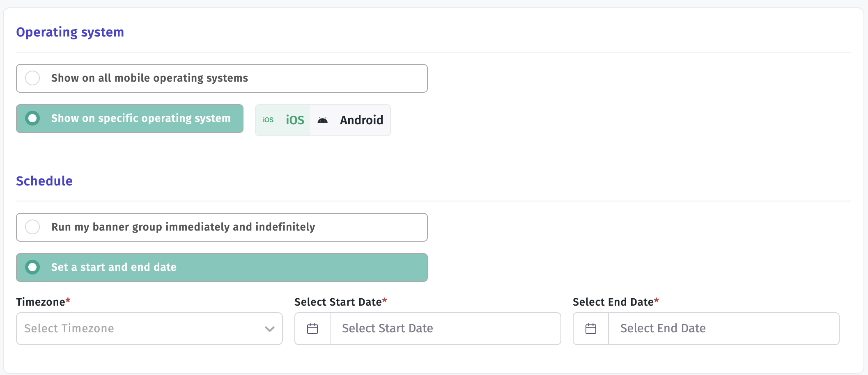Choose 'Run my banner group immediately and indefinitely'
The height and width of the screenshot is (375, 868).
[x=222, y=227]
